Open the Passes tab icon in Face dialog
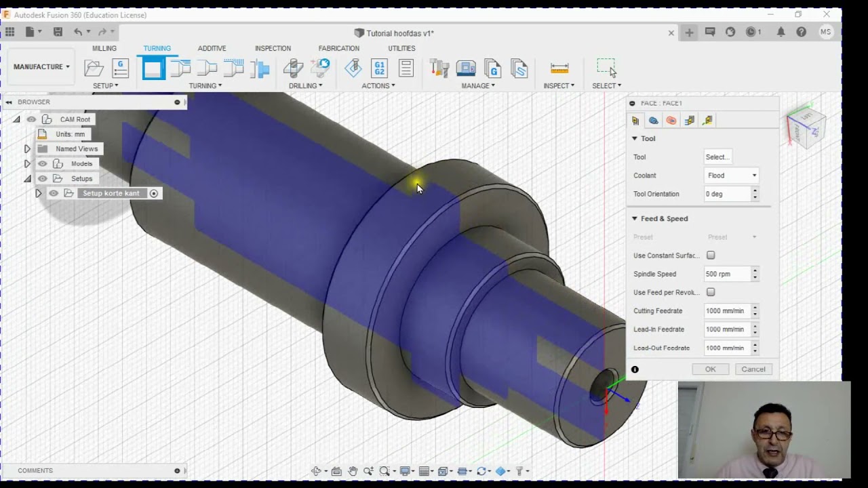Viewport: 868px width, 488px height. pos(690,121)
